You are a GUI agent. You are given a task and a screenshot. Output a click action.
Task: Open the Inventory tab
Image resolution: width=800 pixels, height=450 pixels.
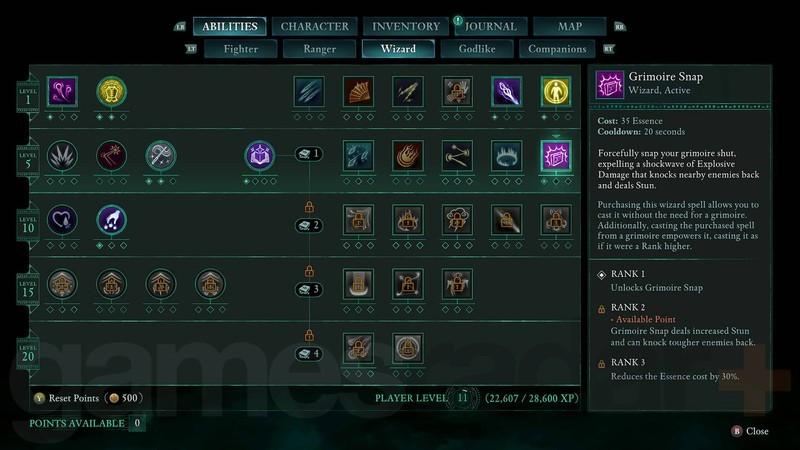click(406, 27)
